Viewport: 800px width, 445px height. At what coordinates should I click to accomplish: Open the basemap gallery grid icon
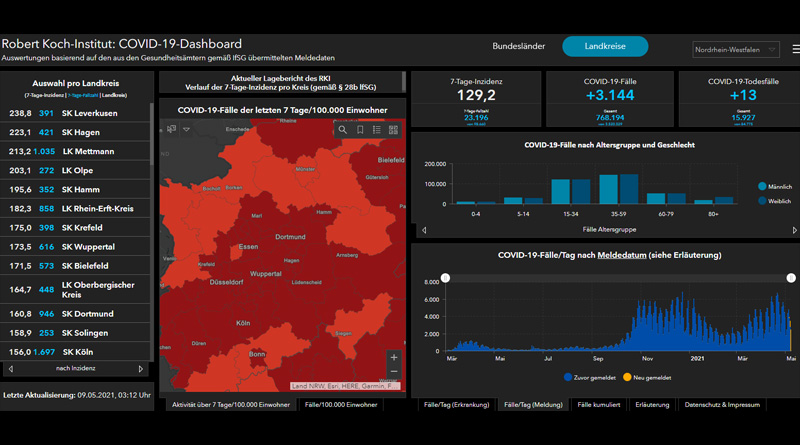pyautogui.click(x=393, y=130)
